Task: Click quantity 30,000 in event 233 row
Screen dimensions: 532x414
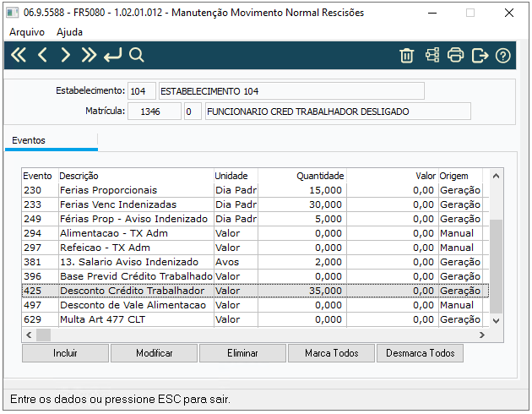Action: coord(325,204)
